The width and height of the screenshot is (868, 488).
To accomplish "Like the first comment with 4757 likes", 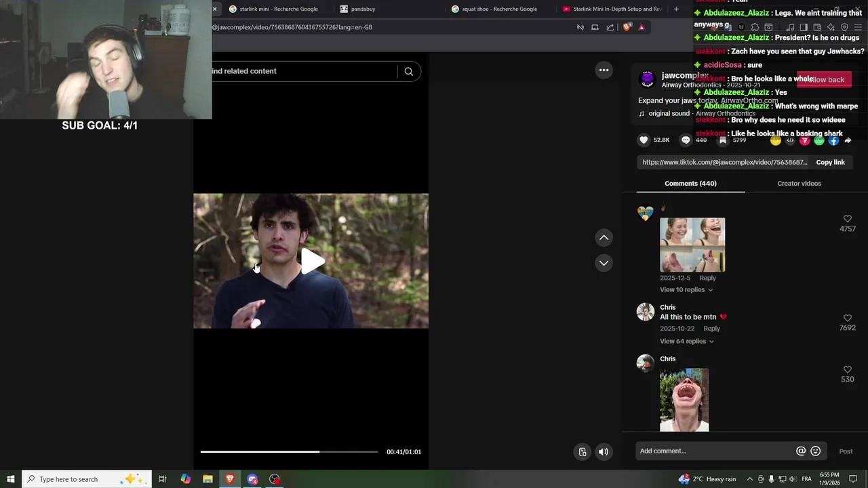I will click(847, 219).
